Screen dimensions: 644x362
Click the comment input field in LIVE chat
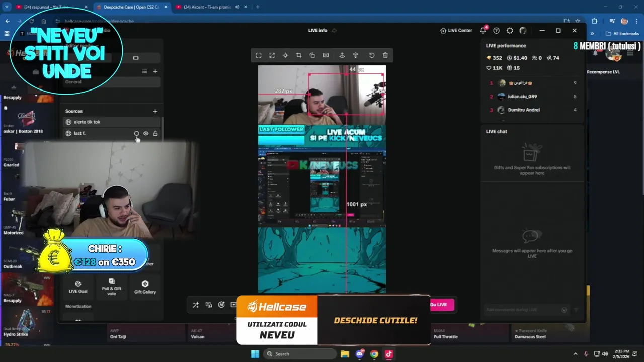pyautogui.click(x=523, y=310)
